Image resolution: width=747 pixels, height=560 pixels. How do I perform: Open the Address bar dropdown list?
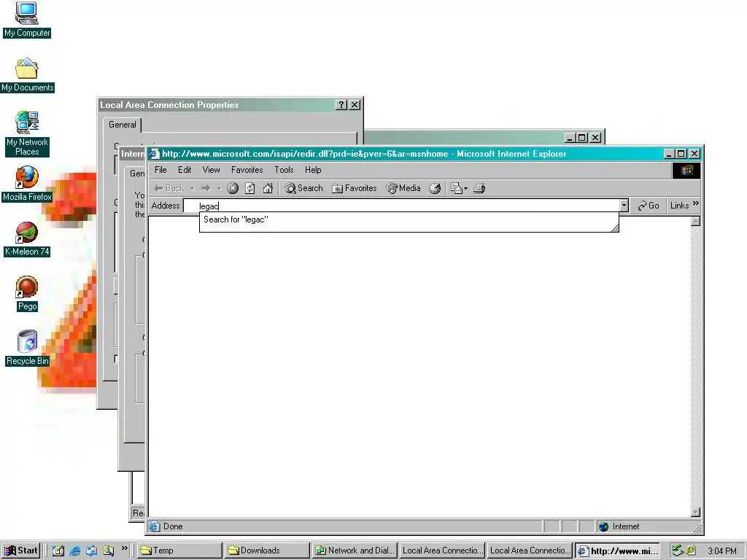click(x=624, y=206)
